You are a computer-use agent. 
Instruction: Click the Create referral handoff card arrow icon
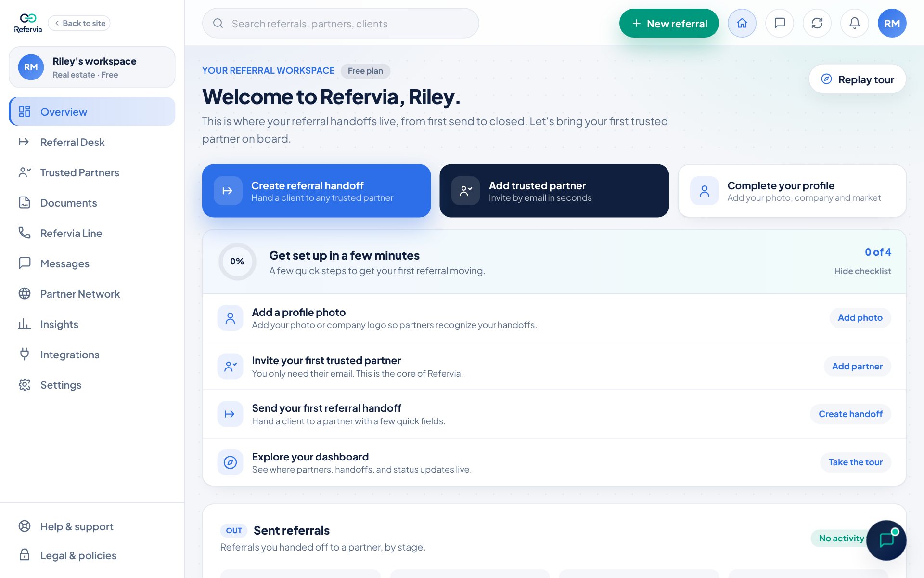click(228, 191)
